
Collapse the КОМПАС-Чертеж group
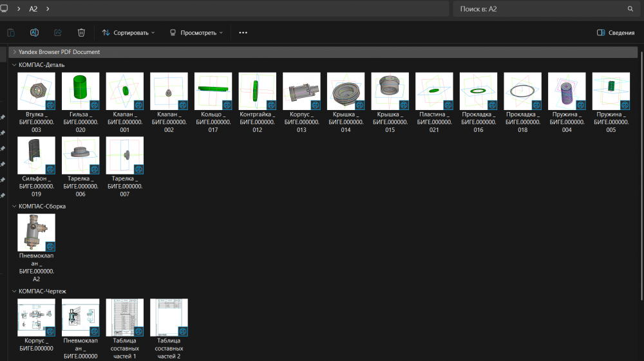pyautogui.click(x=14, y=291)
